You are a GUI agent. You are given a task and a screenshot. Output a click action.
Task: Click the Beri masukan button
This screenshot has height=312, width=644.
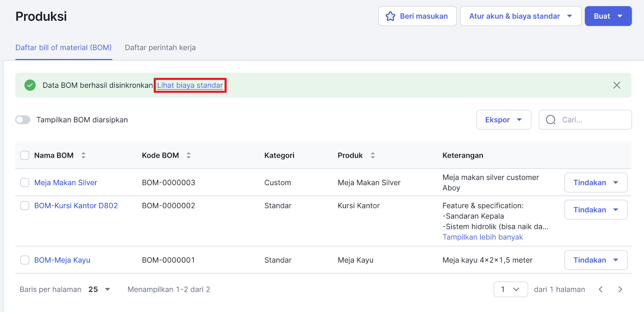(x=417, y=16)
